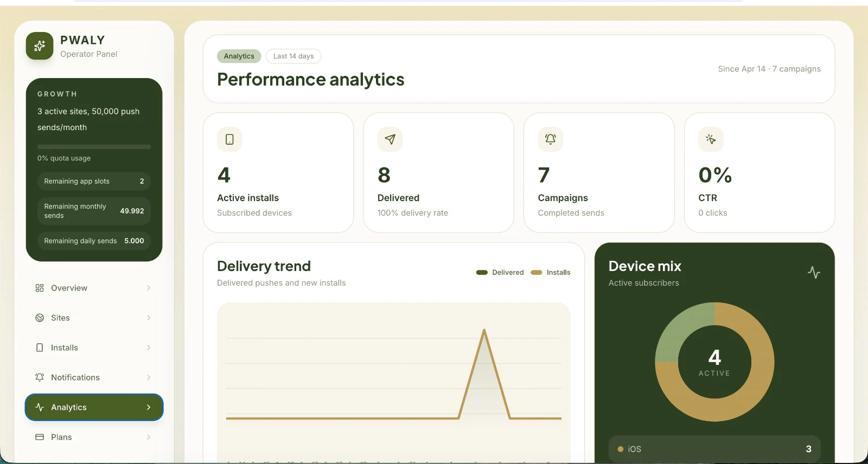Open the Sites menu item
Image resolution: width=868 pixels, height=464 pixels.
pyautogui.click(x=94, y=318)
